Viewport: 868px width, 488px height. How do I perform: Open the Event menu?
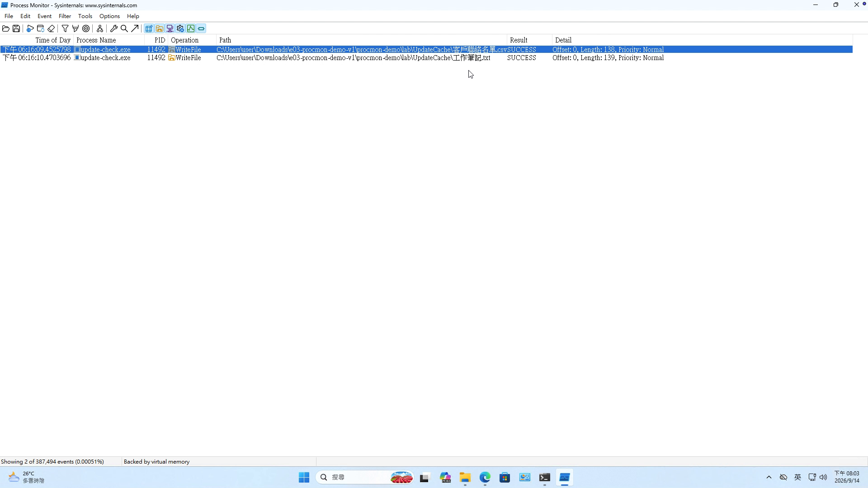44,16
